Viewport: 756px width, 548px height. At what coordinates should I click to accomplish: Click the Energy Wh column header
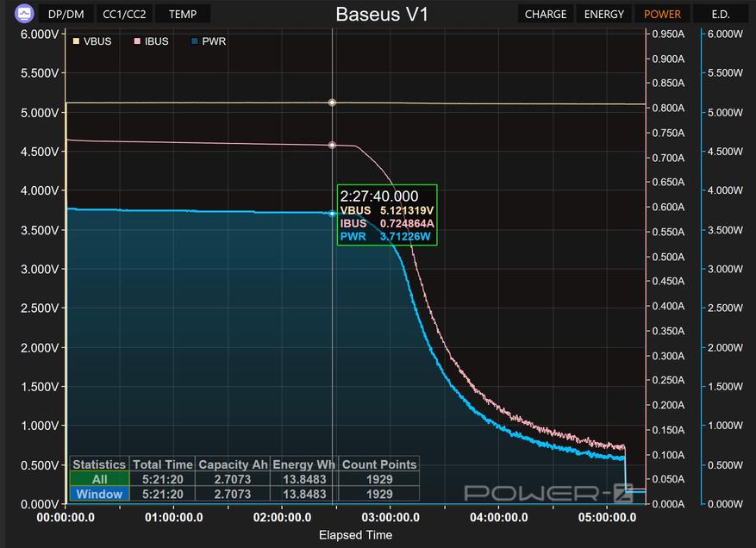303,464
